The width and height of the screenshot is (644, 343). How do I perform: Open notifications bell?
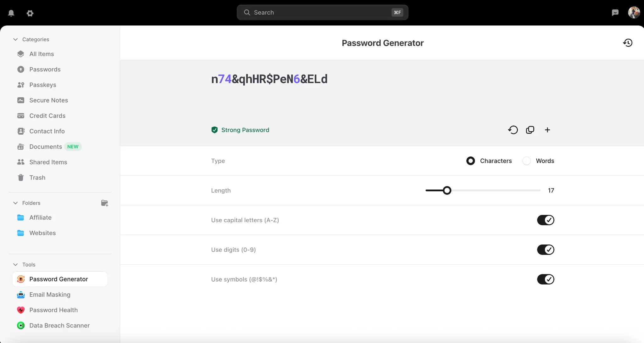click(11, 13)
